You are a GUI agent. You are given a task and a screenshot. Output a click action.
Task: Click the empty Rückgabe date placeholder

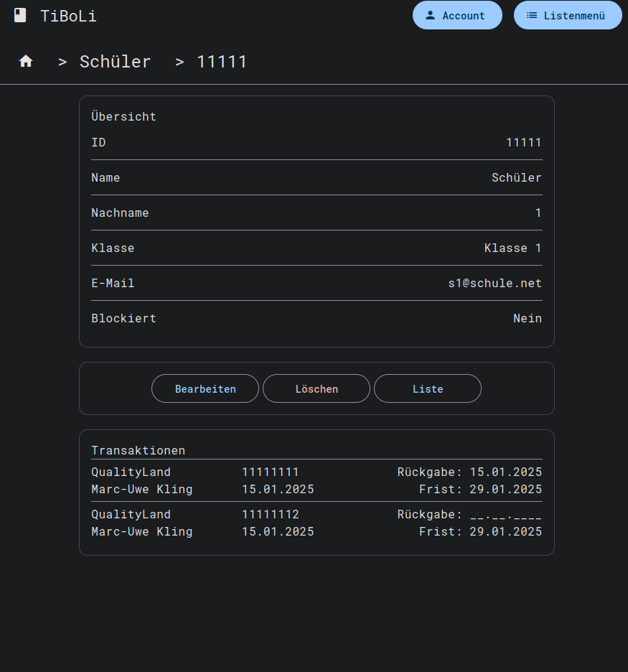click(x=505, y=515)
